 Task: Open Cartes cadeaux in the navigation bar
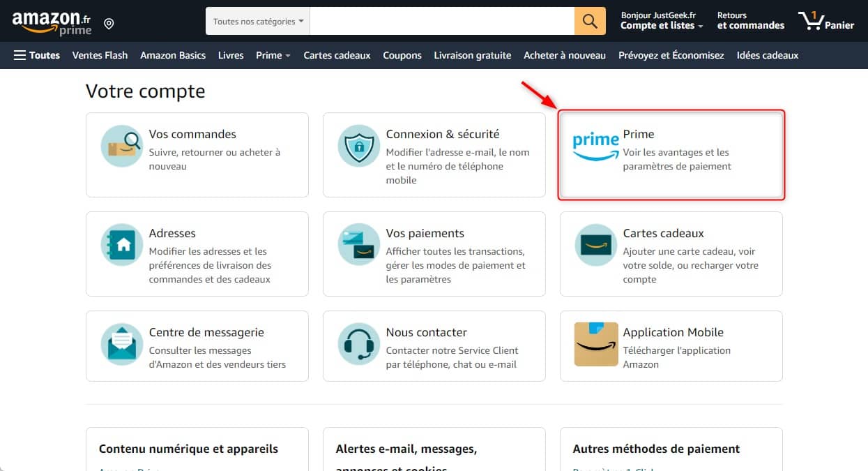(337, 55)
